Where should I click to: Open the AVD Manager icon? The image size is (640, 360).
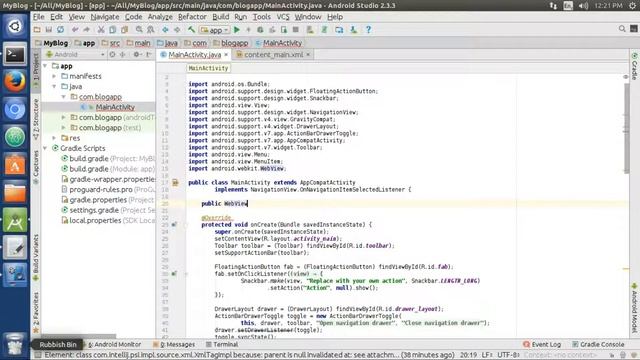(310, 29)
